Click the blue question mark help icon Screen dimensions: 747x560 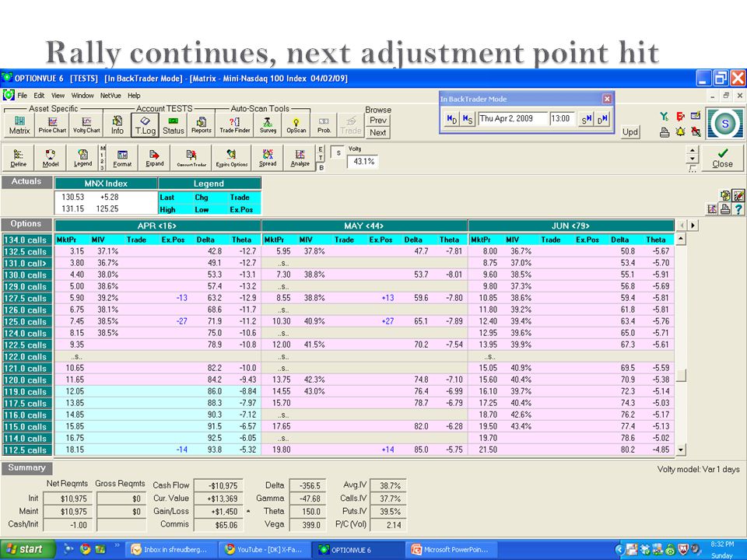pos(738,208)
